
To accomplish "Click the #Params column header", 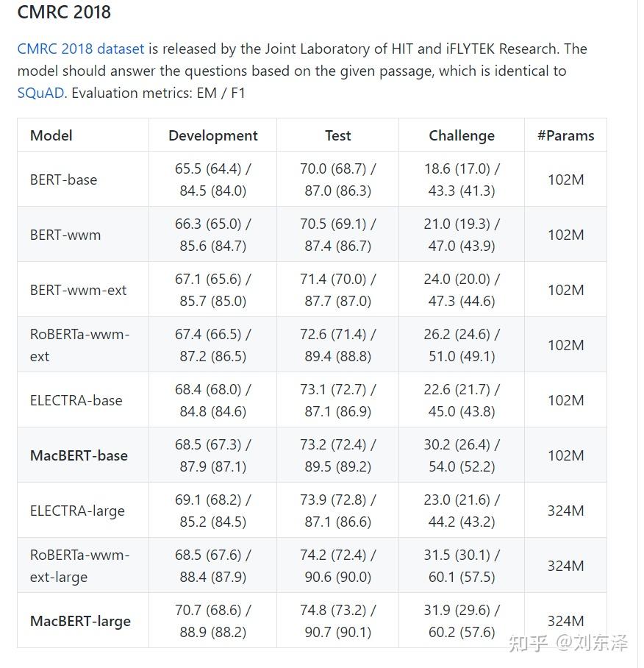I will [x=565, y=135].
